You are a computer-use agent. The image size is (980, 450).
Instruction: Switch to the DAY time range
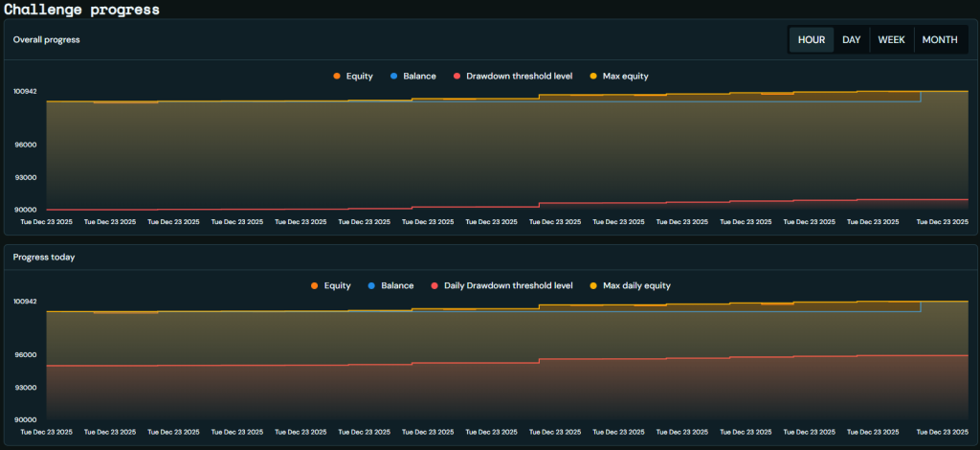point(851,40)
